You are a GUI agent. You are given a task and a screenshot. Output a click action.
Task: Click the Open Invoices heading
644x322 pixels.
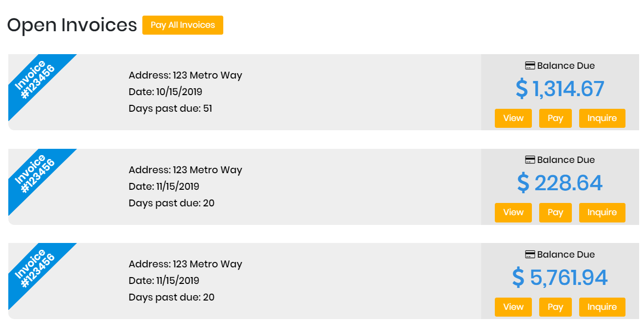pos(72,25)
